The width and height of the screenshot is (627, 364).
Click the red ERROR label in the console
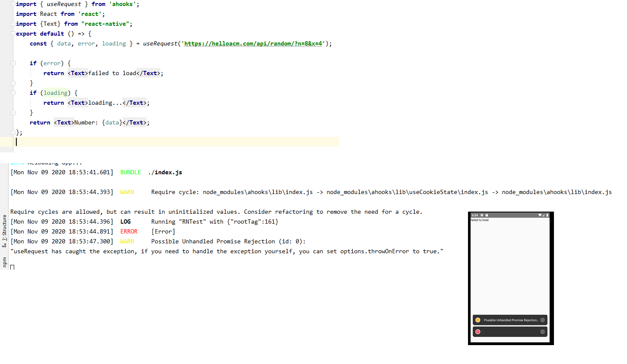pos(129,231)
